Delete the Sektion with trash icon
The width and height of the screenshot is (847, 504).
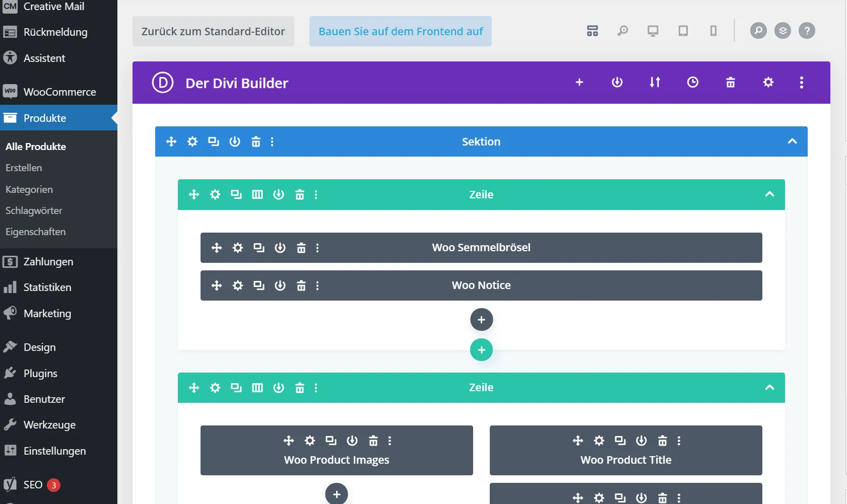(x=256, y=141)
